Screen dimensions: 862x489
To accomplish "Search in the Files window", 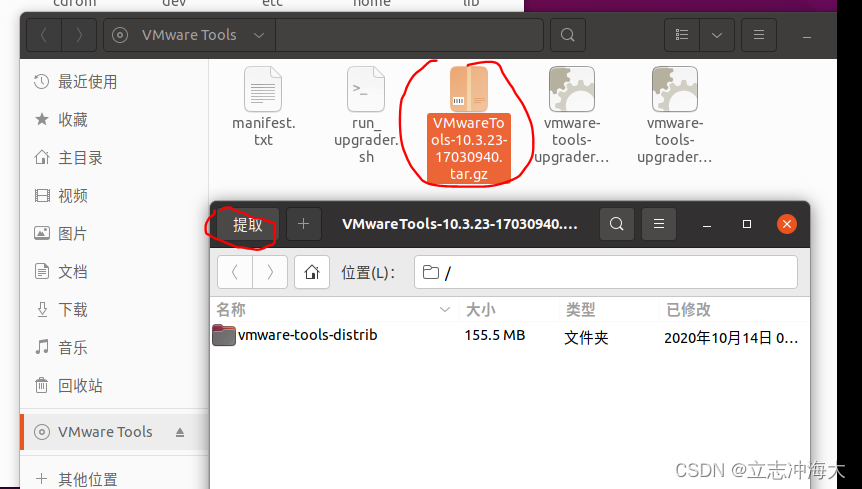I will point(567,35).
